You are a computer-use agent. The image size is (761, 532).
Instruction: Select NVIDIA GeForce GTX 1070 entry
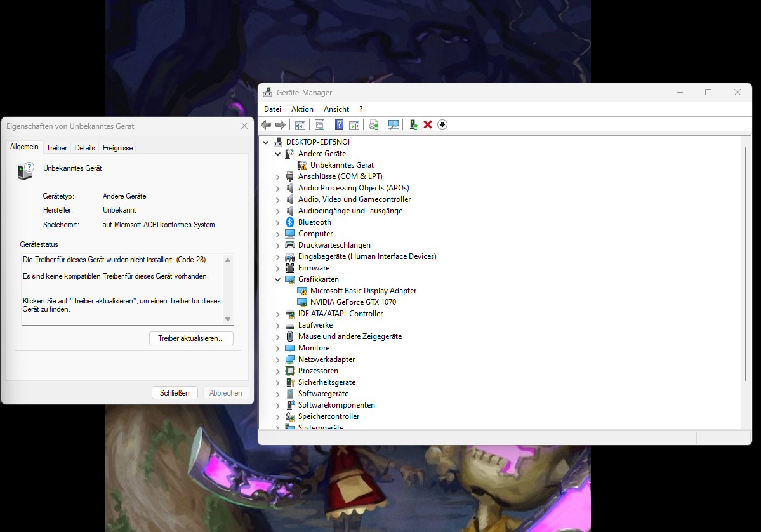pyautogui.click(x=353, y=302)
